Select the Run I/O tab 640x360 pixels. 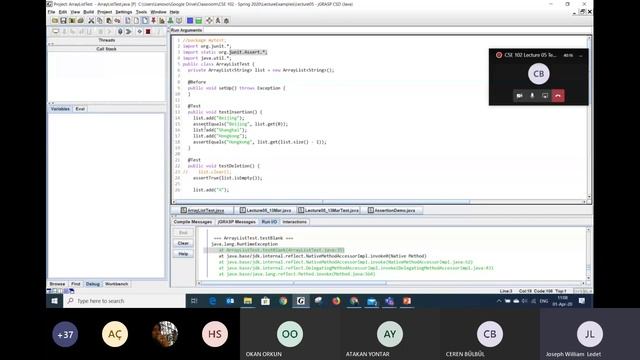click(x=269, y=222)
